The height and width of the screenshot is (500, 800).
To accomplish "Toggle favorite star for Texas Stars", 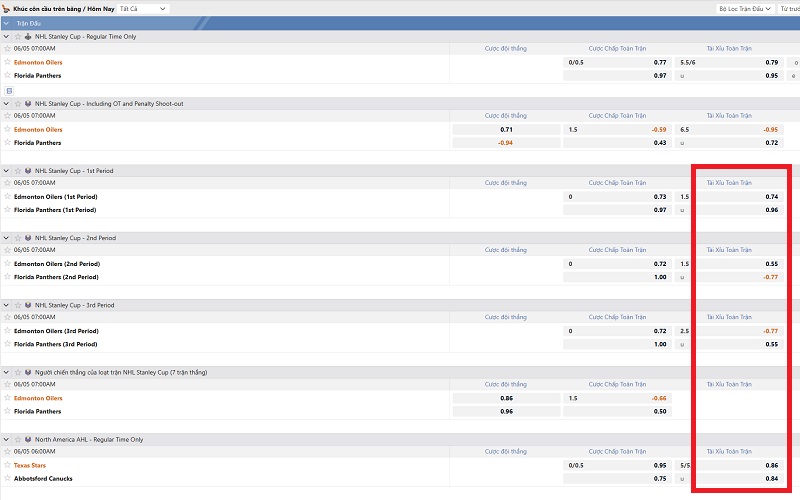I will tap(8, 465).
